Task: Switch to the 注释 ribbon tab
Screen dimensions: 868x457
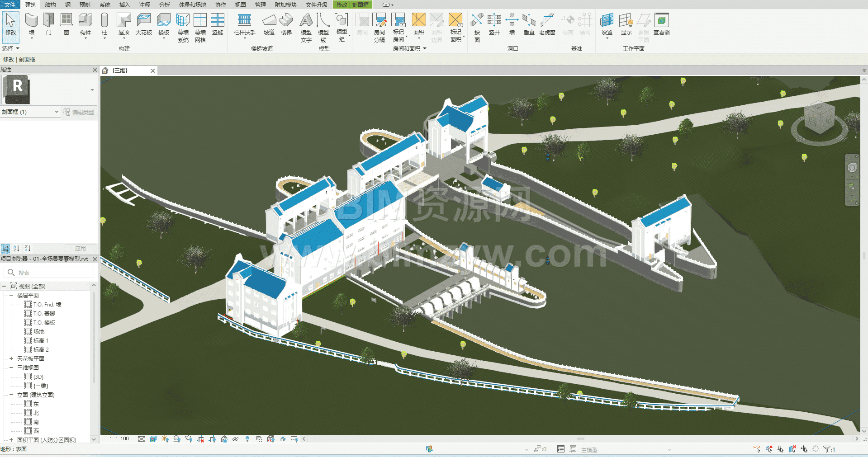Action: point(144,5)
